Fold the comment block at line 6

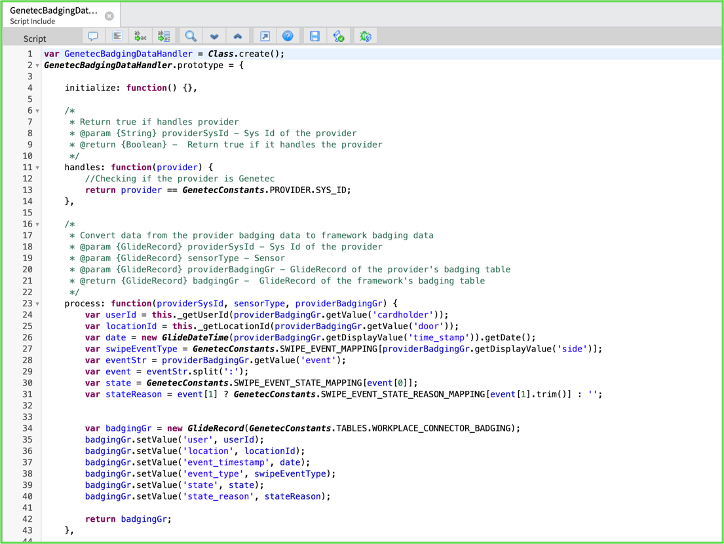(x=37, y=111)
